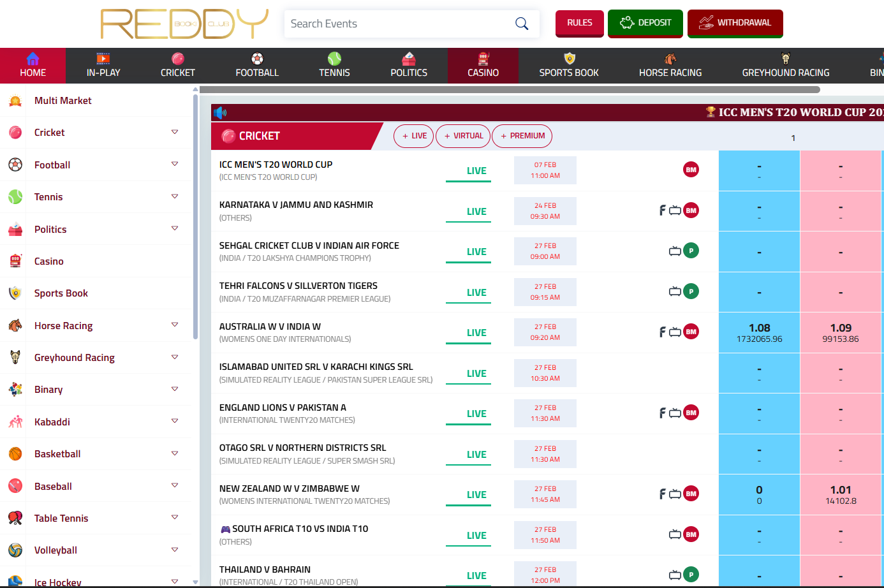Open the RULES button
884x588 pixels.
(x=579, y=23)
